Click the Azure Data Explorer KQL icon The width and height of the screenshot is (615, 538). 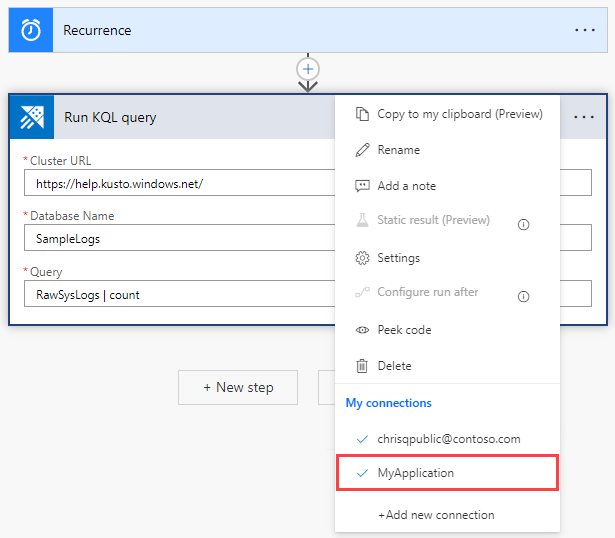click(x=32, y=117)
